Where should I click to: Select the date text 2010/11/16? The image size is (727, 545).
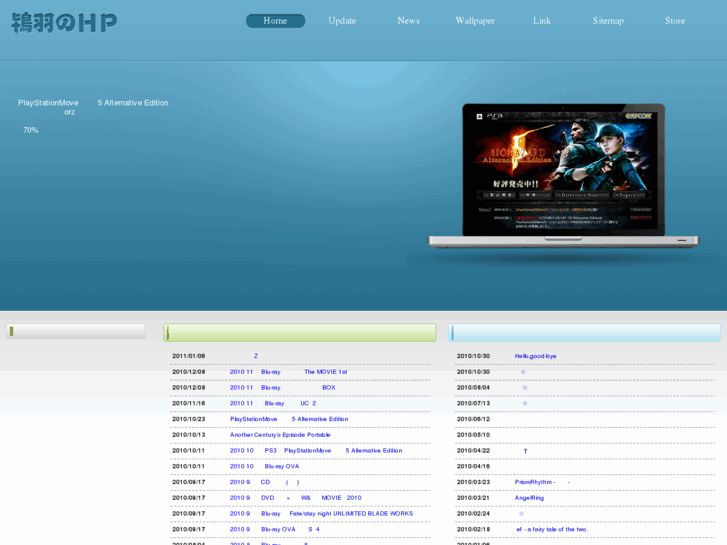click(189, 403)
